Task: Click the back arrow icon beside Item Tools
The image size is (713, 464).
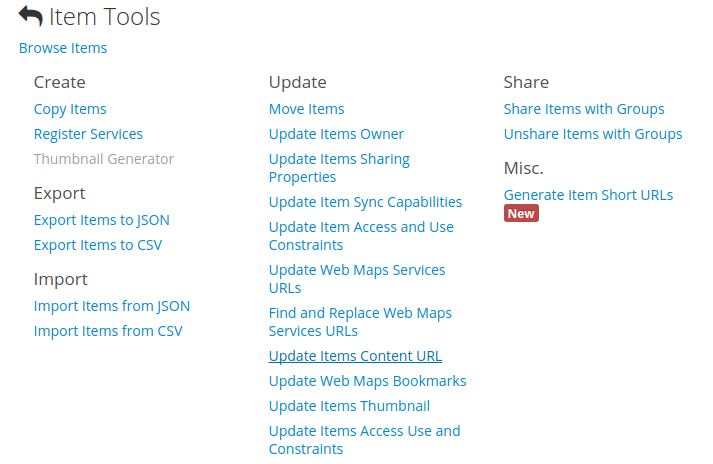Action: 30,17
